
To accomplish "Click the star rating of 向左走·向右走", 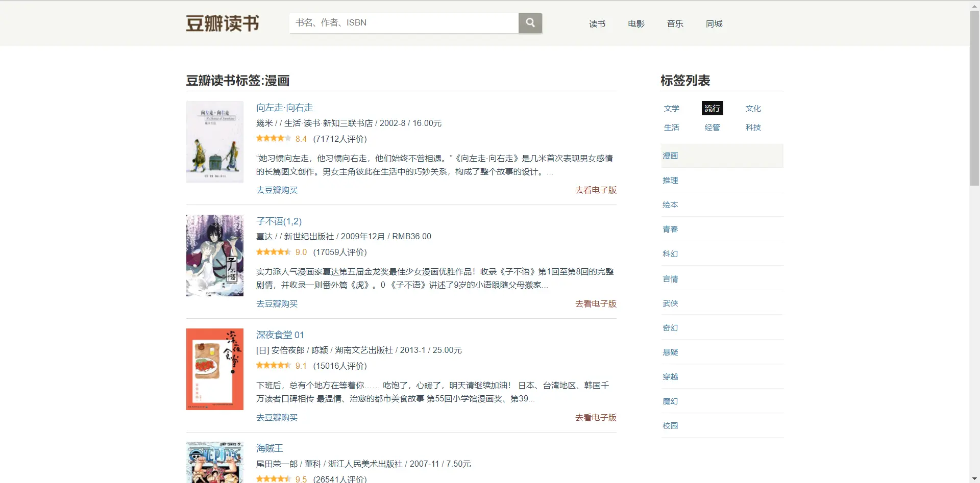I will click(x=274, y=138).
